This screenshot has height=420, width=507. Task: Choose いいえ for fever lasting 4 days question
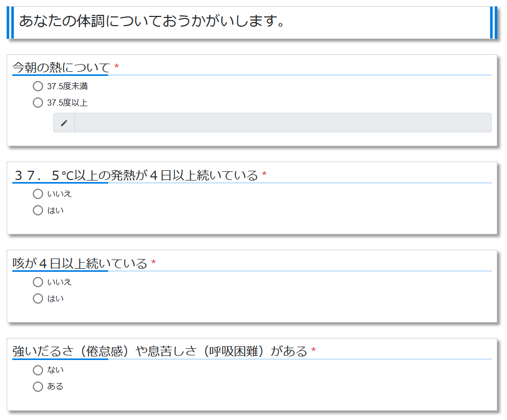(x=38, y=194)
